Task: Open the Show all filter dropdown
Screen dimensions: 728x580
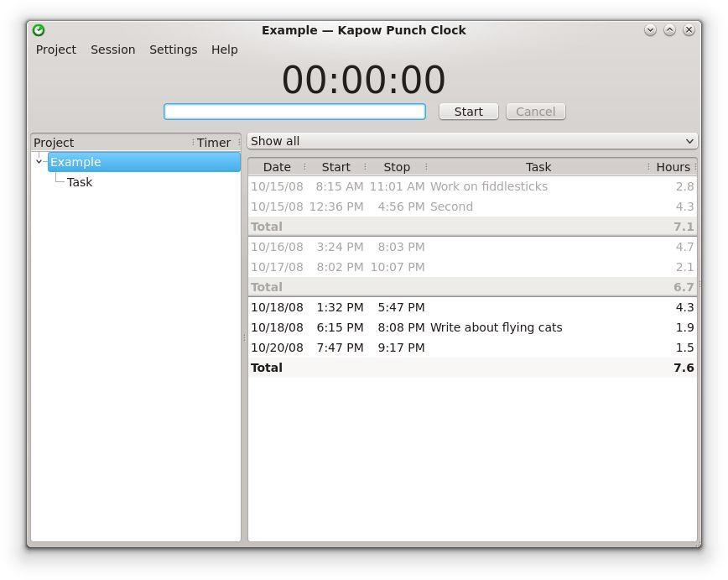Action: click(x=472, y=141)
